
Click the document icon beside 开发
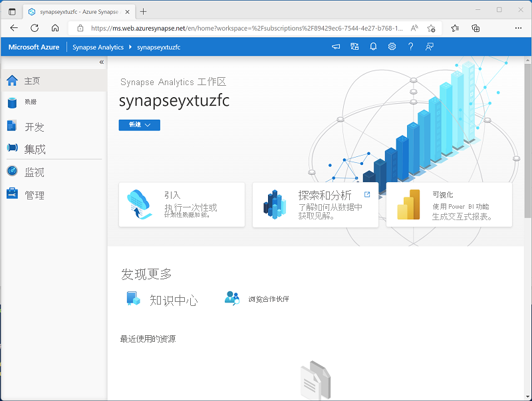click(x=12, y=126)
